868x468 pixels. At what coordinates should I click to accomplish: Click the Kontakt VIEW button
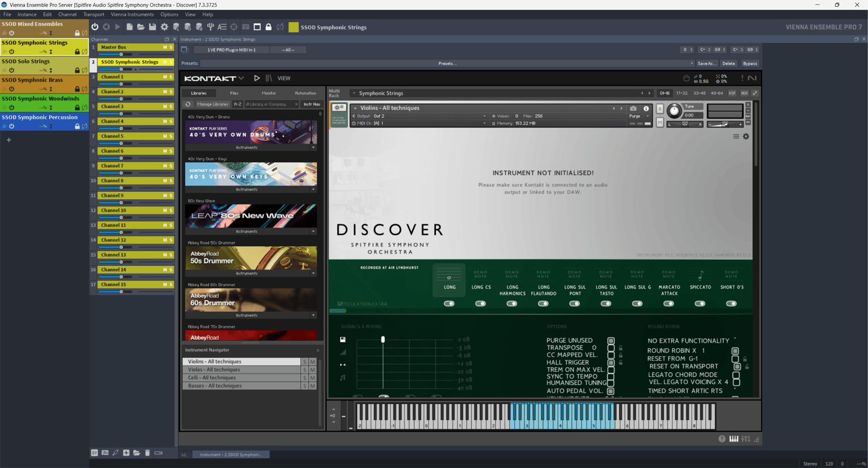(284, 78)
